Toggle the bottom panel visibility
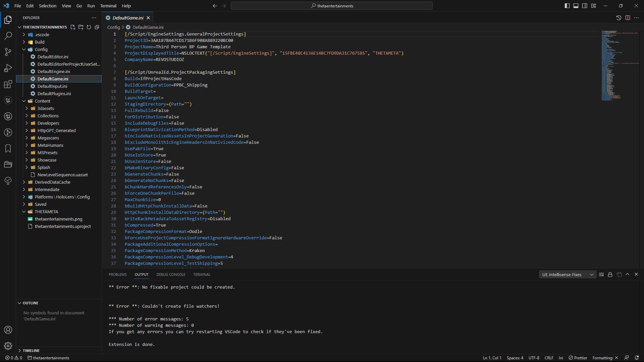The image size is (644, 362). 576,6
